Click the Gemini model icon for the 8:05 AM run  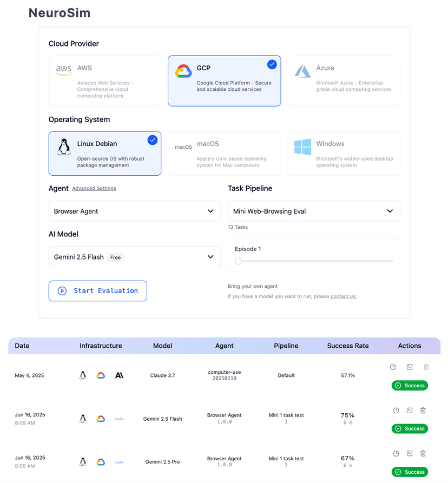(x=118, y=461)
